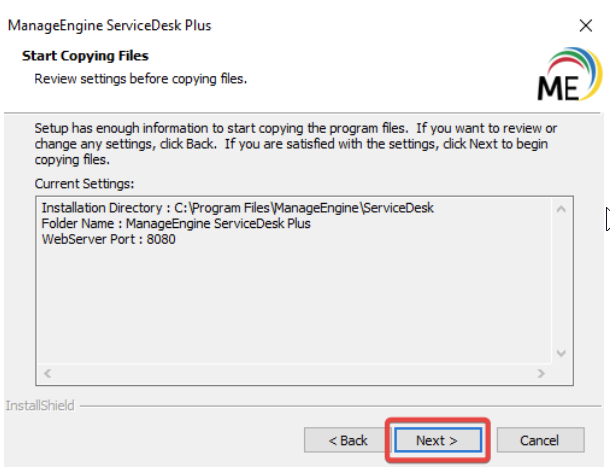610x471 pixels.
Task: Select the Installation Directory line
Action: [x=238, y=207]
